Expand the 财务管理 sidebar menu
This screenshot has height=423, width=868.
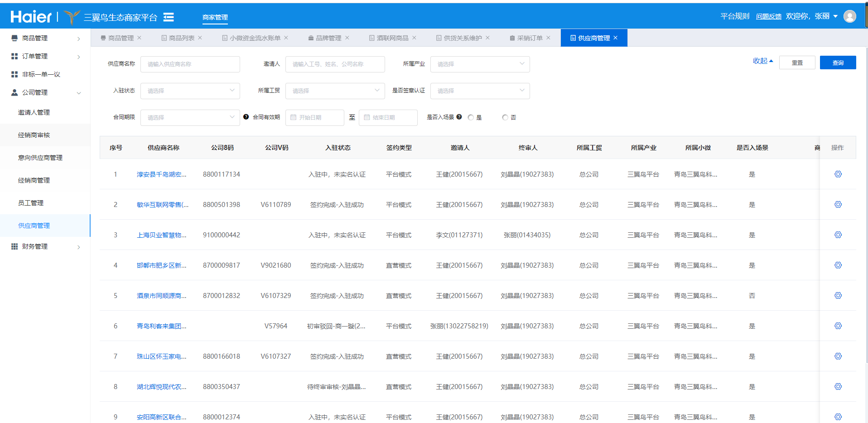[x=45, y=246]
